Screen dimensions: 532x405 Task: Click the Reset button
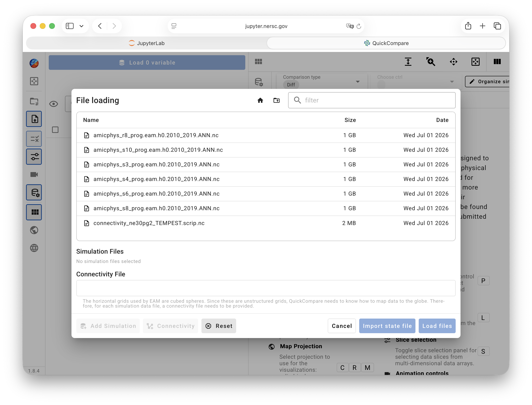coord(219,326)
